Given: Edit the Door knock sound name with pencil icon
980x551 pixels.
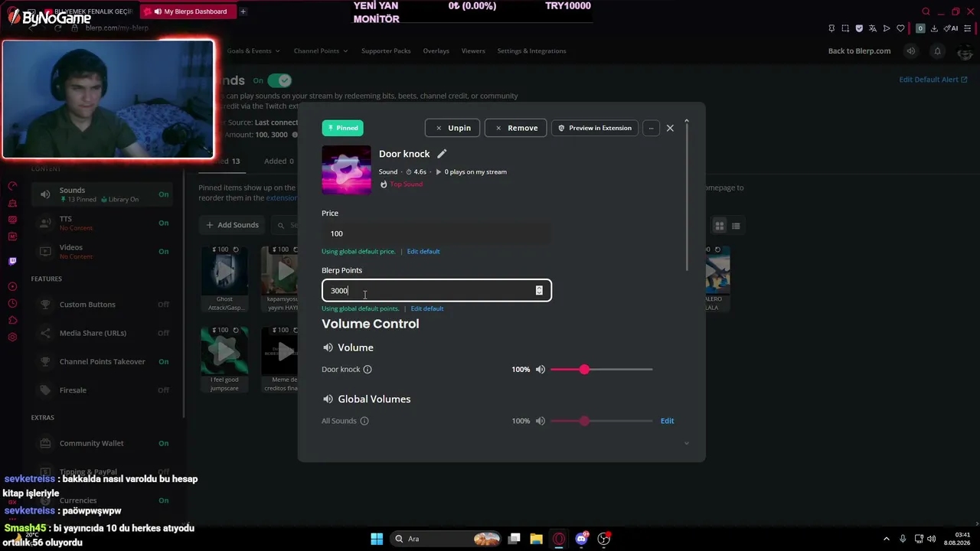Looking at the screenshot, I should pyautogui.click(x=442, y=154).
